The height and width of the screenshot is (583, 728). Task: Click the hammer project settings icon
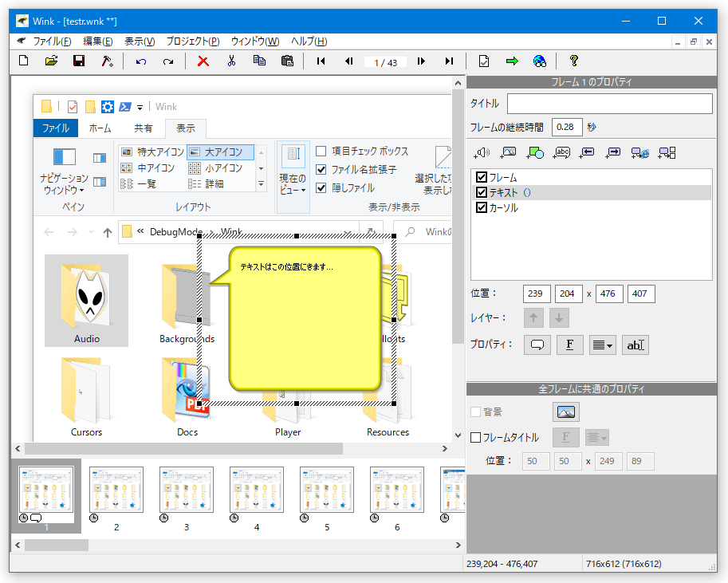[108, 61]
